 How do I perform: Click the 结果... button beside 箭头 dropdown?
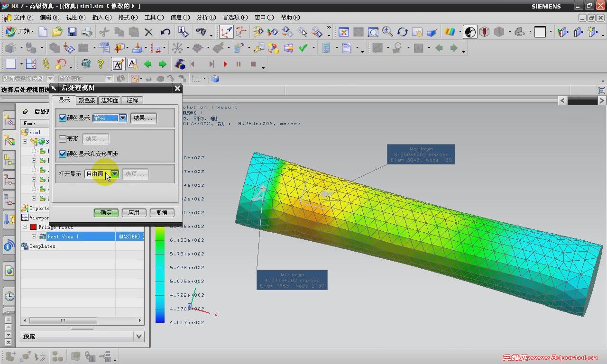[x=143, y=118]
